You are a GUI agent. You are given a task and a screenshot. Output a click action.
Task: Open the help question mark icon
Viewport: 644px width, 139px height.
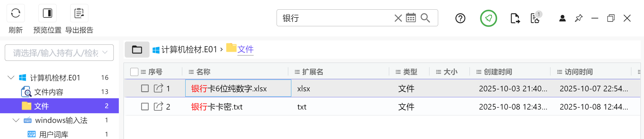(x=460, y=18)
